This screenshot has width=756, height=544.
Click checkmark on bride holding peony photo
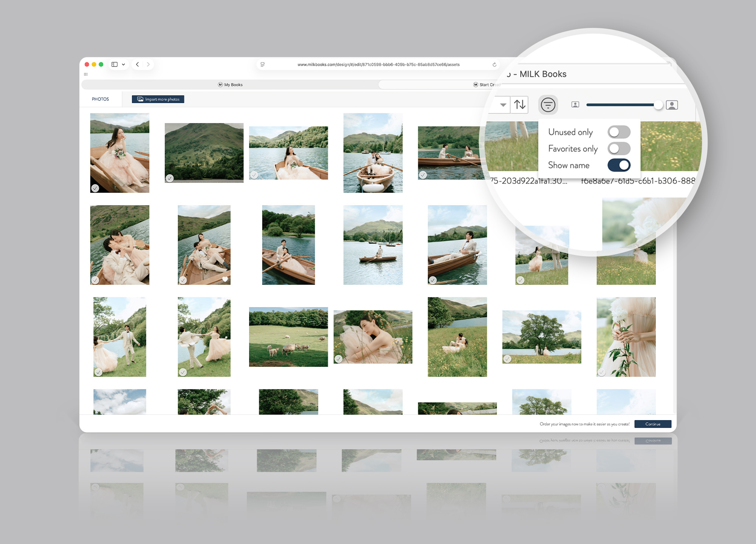tap(601, 372)
